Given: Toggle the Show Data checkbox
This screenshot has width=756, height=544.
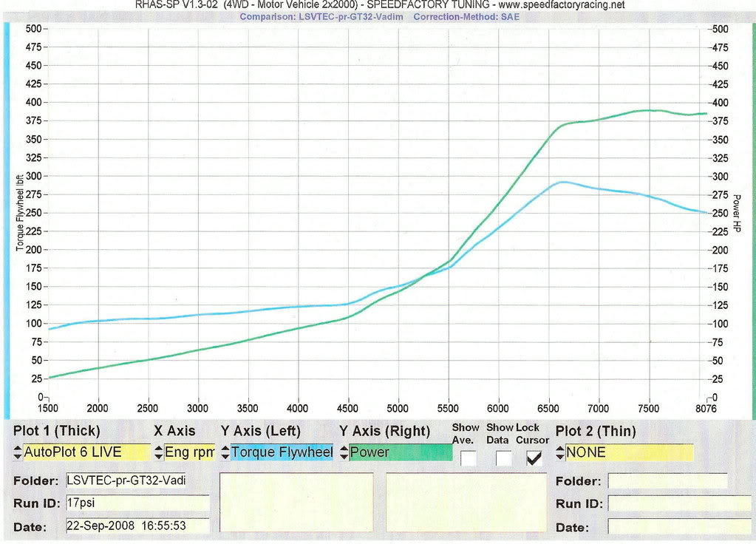Looking at the screenshot, I should pyautogui.click(x=504, y=458).
